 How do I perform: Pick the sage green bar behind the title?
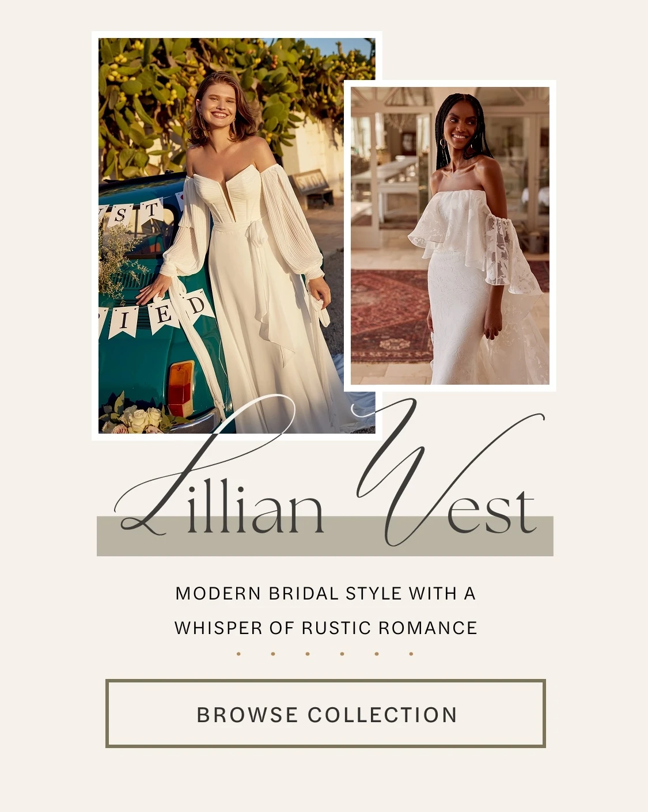click(325, 536)
